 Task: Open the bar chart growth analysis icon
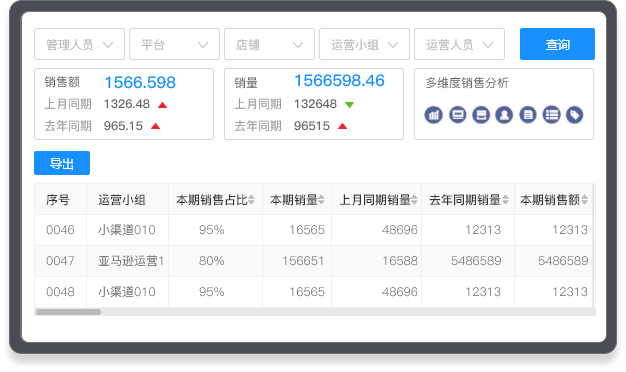(x=434, y=115)
